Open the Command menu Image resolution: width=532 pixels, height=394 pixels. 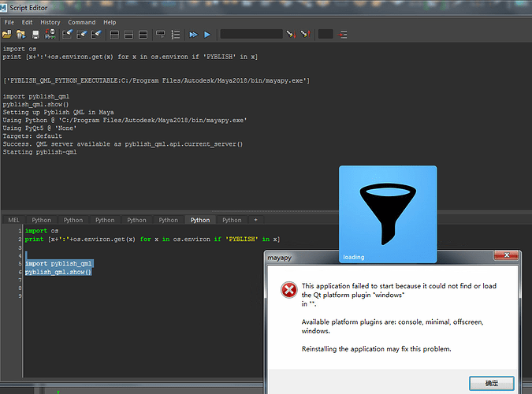82,22
